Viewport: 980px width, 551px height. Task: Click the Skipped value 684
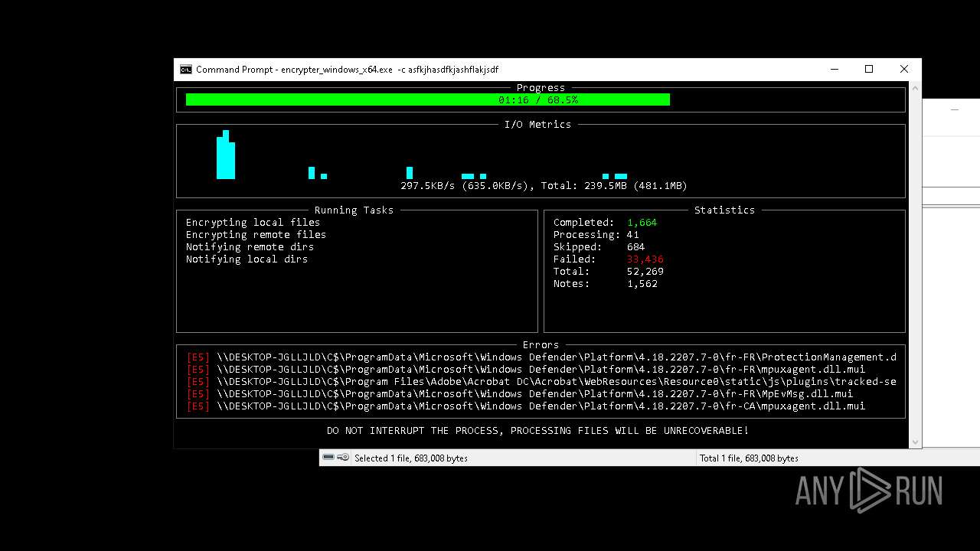coord(636,246)
